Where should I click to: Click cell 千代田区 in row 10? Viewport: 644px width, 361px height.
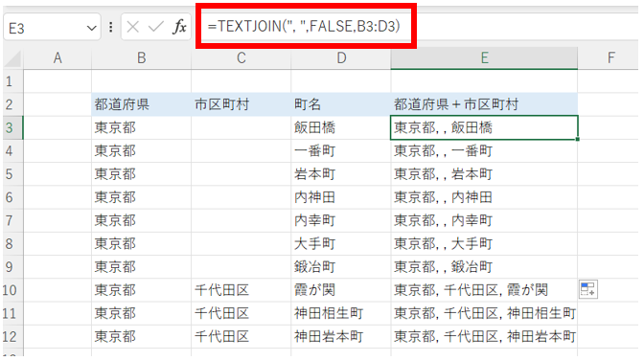241,290
